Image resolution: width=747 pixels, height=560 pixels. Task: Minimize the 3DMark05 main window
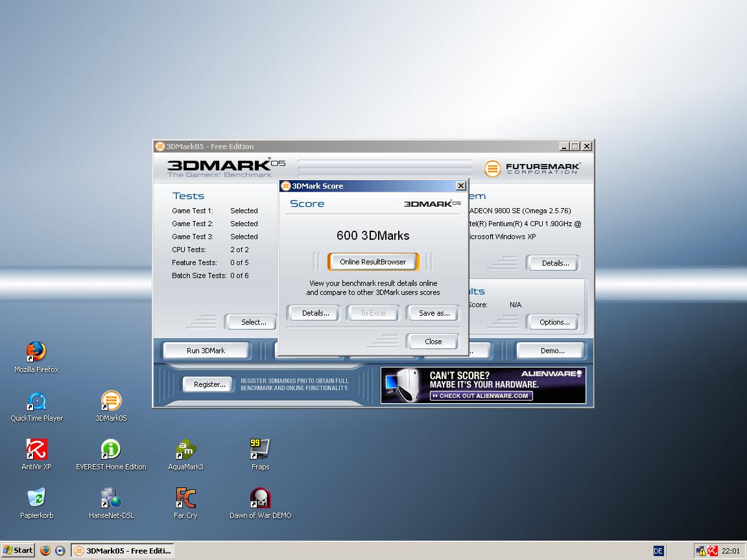click(x=565, y=146)
